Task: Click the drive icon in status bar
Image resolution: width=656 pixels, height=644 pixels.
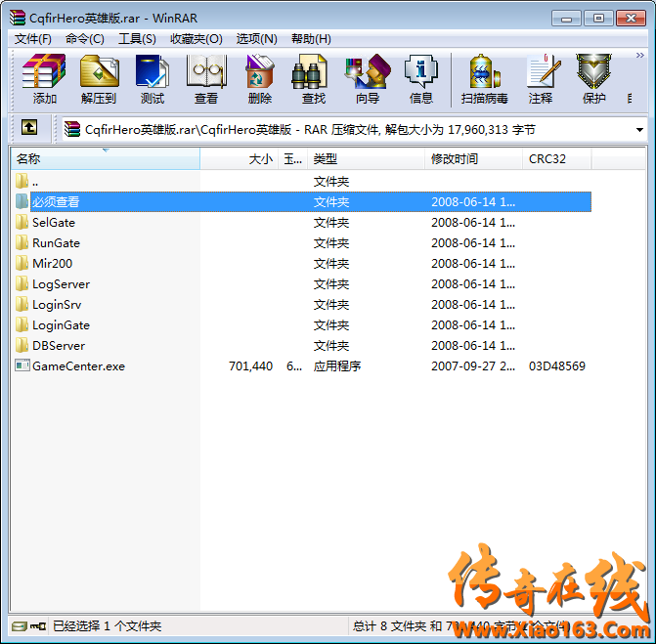Action: [20, 626]
